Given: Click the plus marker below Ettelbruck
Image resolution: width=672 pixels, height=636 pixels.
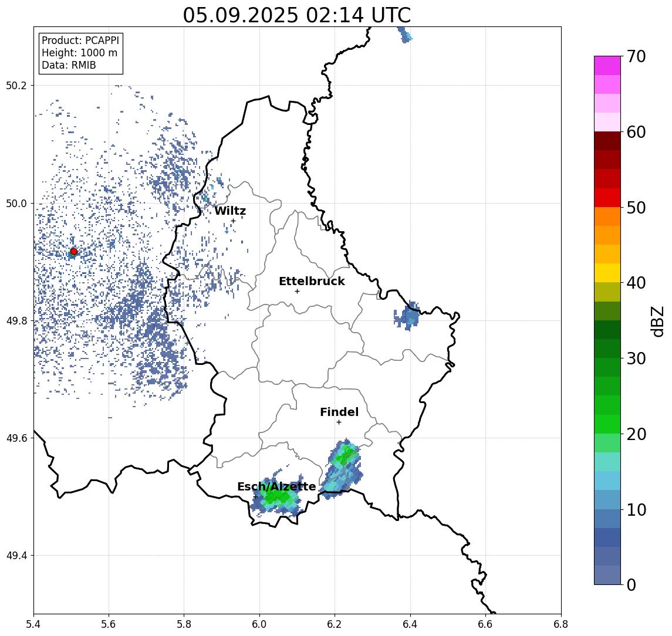Looking at the screenshot, I should (x=297, y=292).
